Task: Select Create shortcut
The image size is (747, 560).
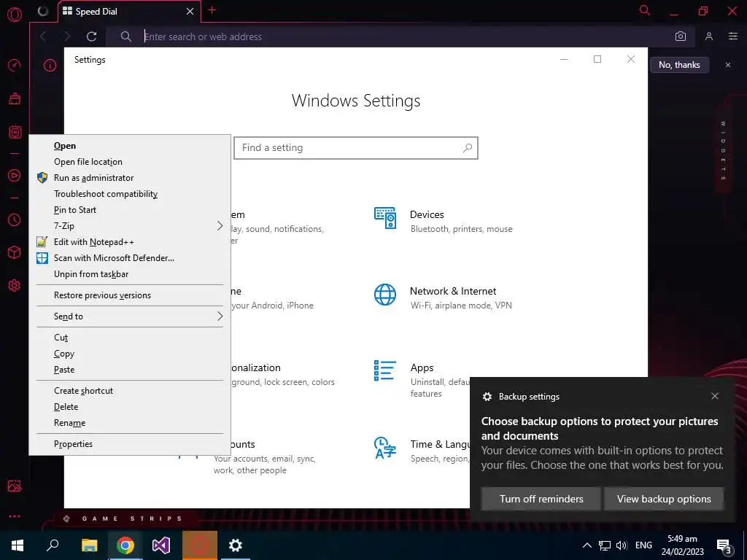Action: pyautogui.click(x=130, y=391)
